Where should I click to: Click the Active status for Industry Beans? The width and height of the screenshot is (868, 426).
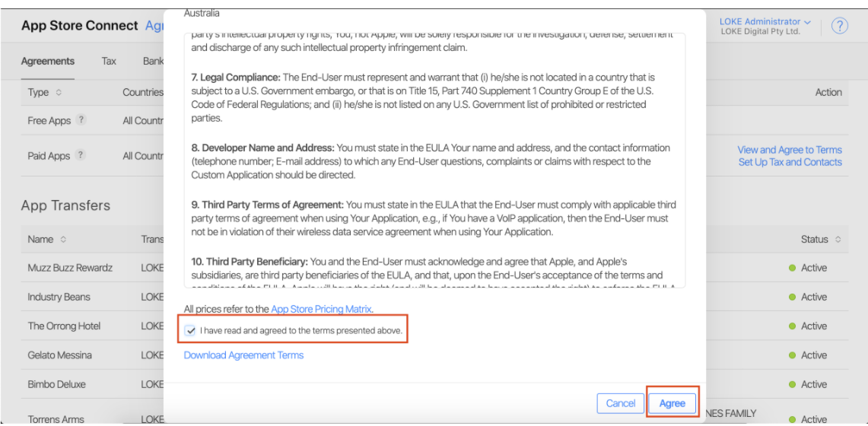(808, 297)
